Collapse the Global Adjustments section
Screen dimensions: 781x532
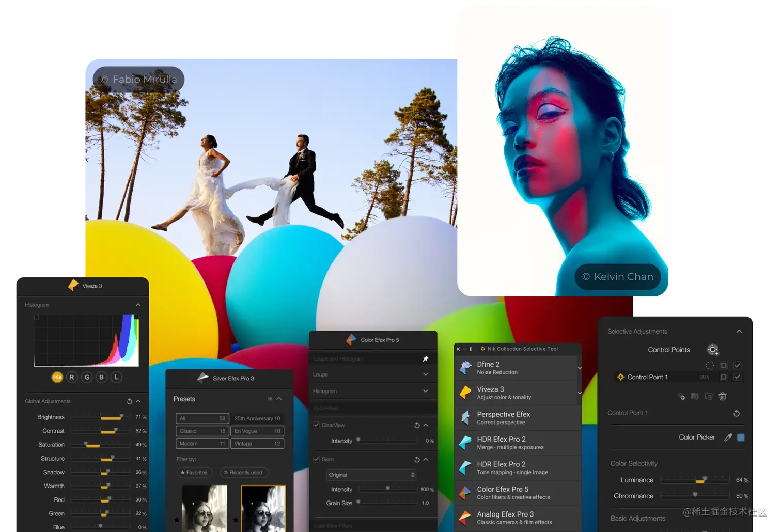[x=138, y=401]
